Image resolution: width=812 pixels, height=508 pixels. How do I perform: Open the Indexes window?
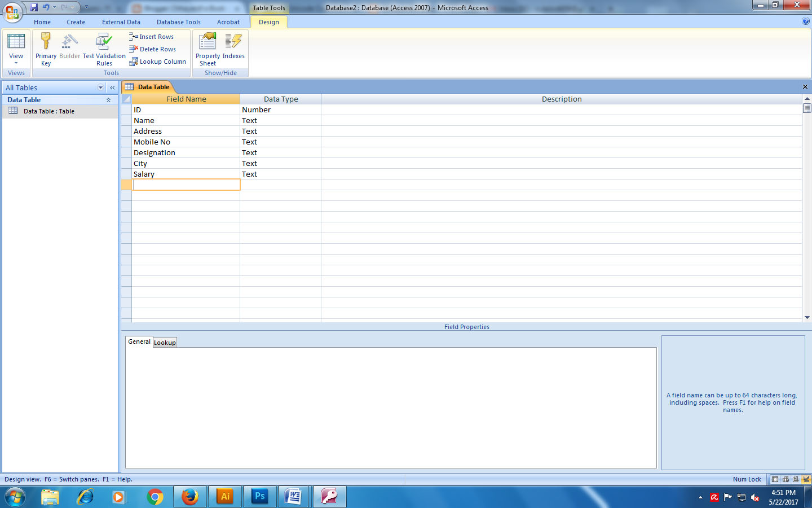coord(233,46)
